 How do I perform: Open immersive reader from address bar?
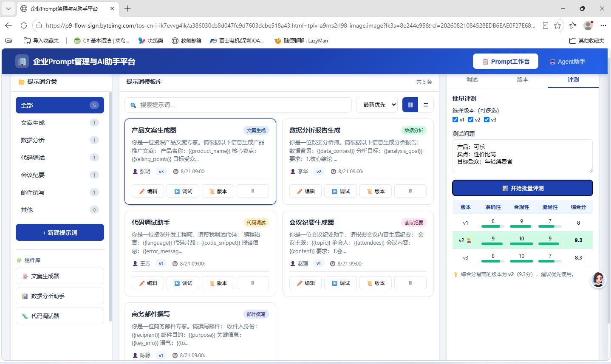click(x=546, y=25)
